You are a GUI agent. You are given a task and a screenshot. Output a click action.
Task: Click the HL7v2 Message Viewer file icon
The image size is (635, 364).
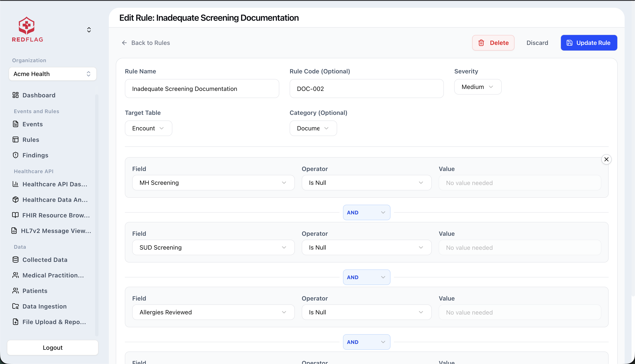point(14,231)
